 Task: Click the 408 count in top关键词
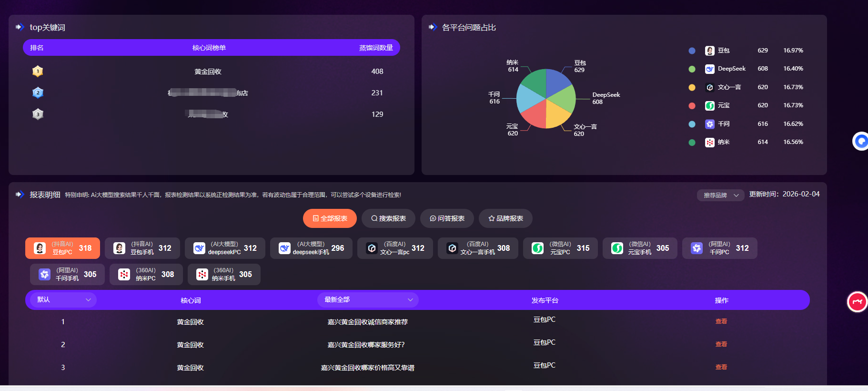(377, 72)
